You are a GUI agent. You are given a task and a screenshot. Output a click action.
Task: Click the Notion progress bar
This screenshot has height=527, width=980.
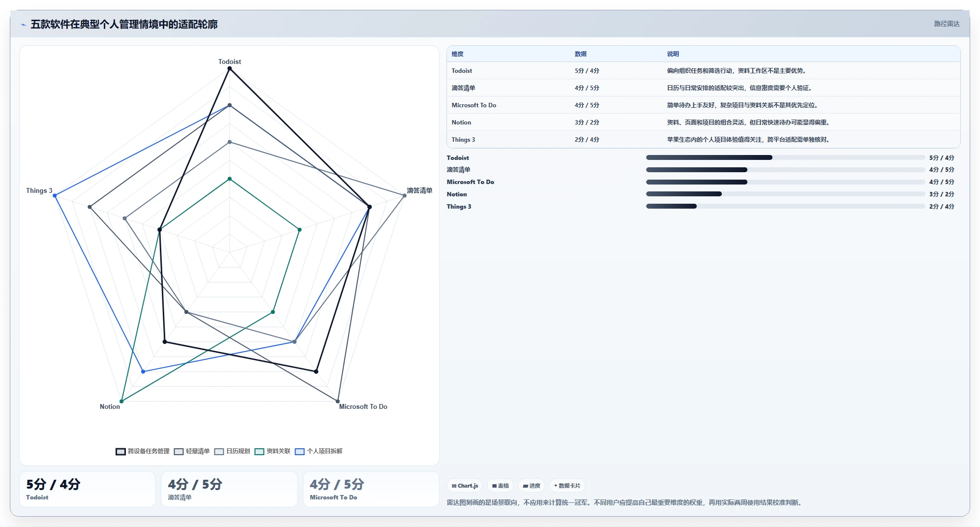(785, 194)
